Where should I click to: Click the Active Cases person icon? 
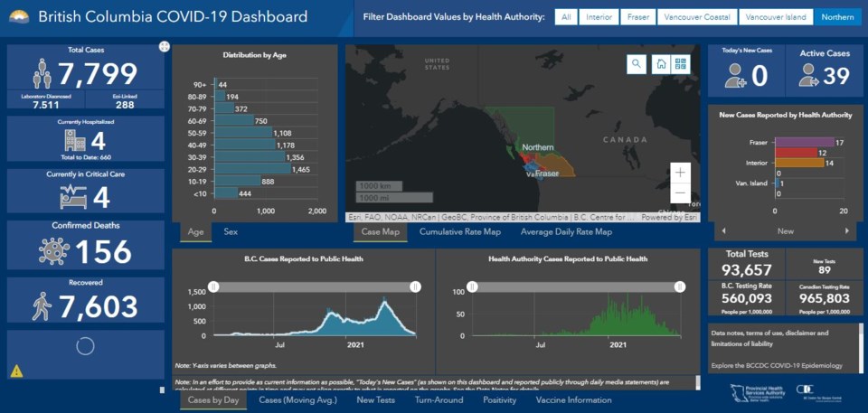[x=808, y=75]
